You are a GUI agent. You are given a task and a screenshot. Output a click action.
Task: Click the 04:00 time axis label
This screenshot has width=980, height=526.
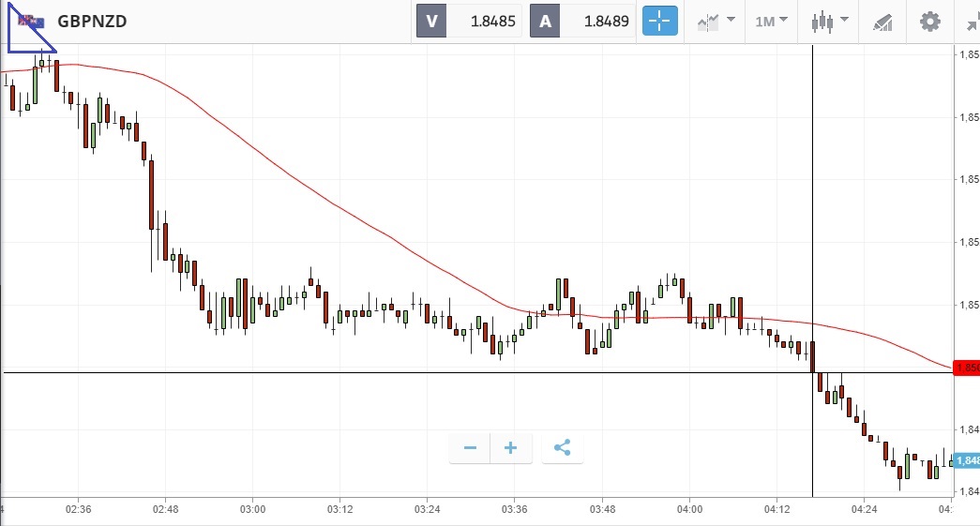pyautogui.click(x=689, y=509)
